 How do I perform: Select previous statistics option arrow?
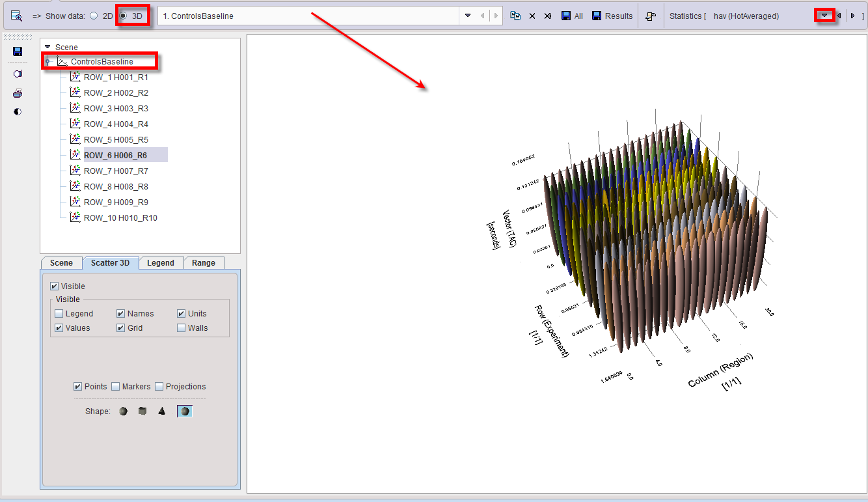tap(839, 16)
